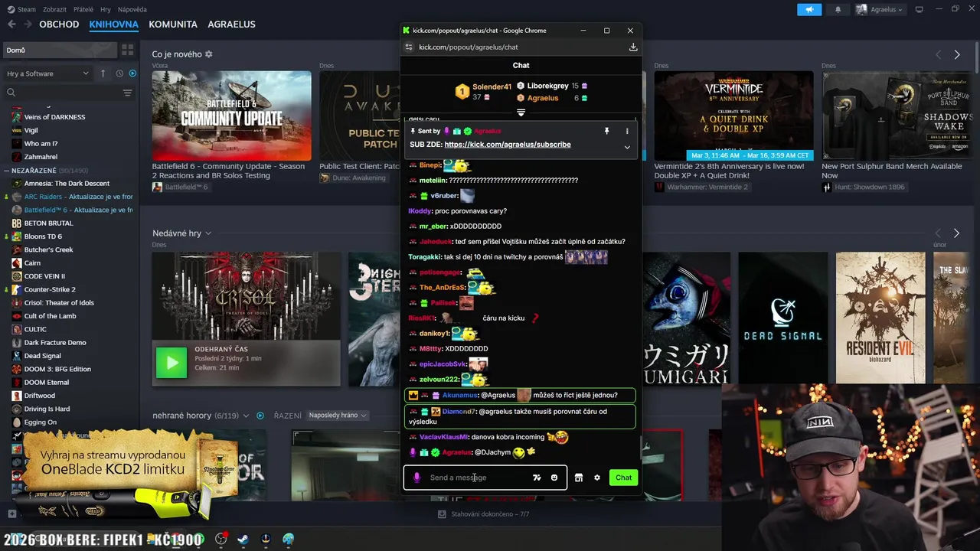
Task: Go back with Steam back arrow
Action: click(x=11, y=24)
